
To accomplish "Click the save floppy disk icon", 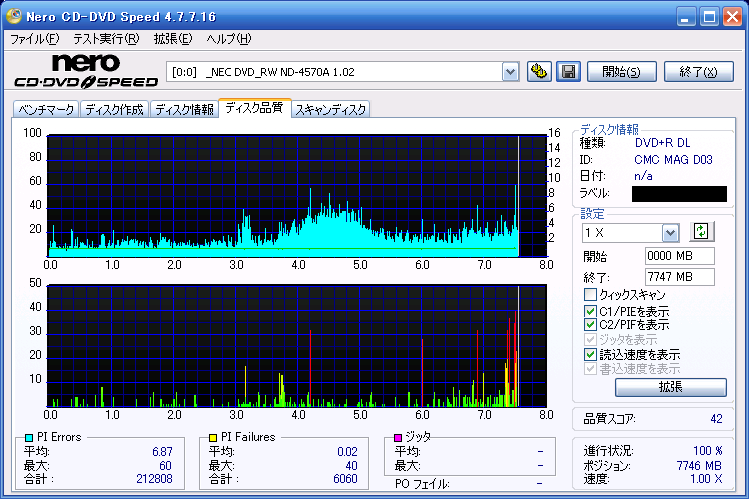I will click(x=568, y=72).
